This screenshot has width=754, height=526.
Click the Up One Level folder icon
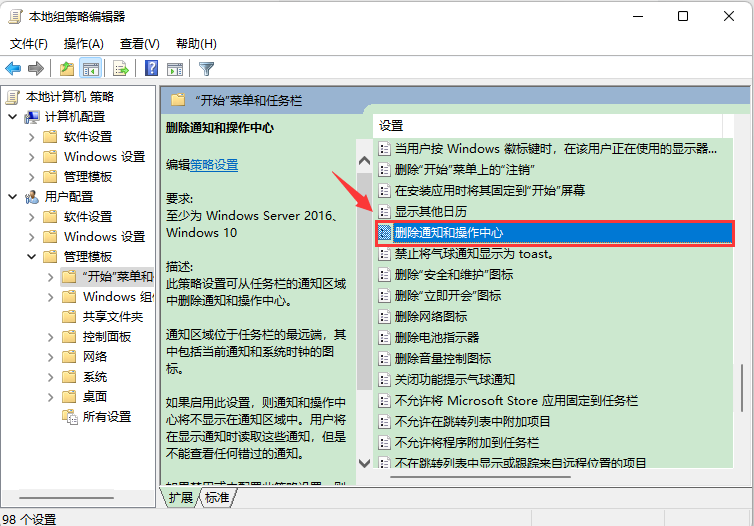click(66, 69)
